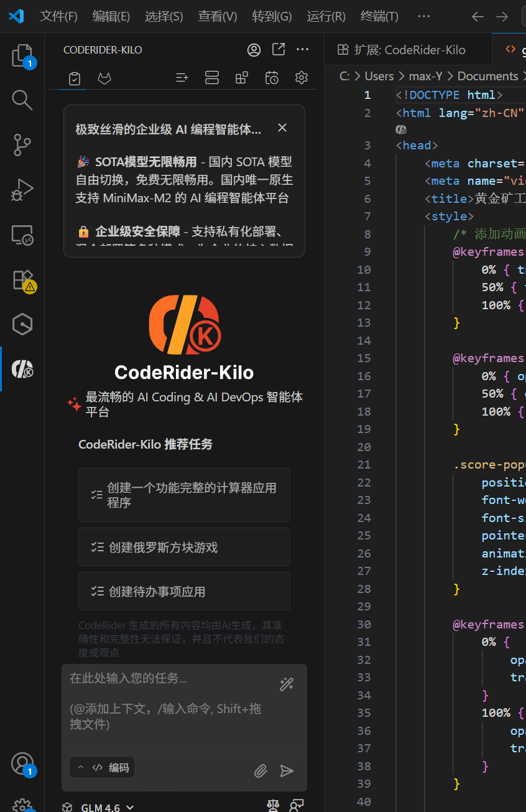Viewport: 526px width, 812px height.
Task: Open CodeRider-Kilo settings gear
Action: pyautogui.click(x=302, y=78)
